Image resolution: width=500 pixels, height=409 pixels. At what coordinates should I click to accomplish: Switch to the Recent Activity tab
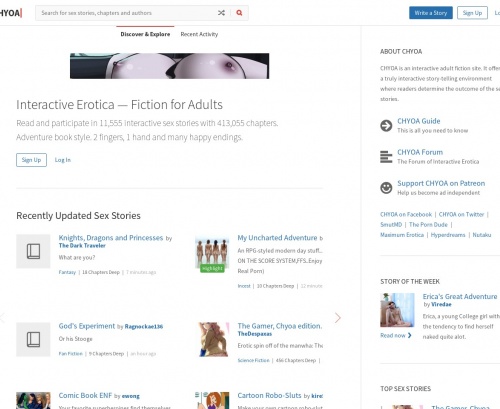click(x=199, y=34)
